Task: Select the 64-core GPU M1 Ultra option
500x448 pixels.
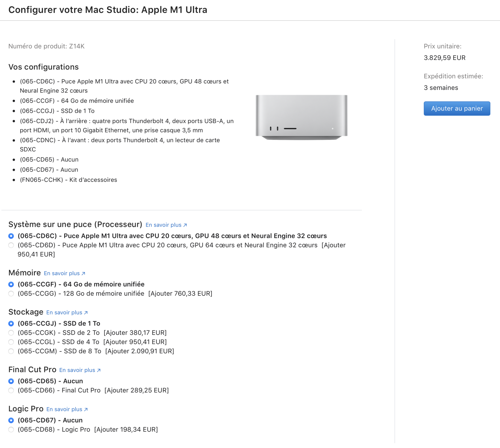Action: coord(11,245)
